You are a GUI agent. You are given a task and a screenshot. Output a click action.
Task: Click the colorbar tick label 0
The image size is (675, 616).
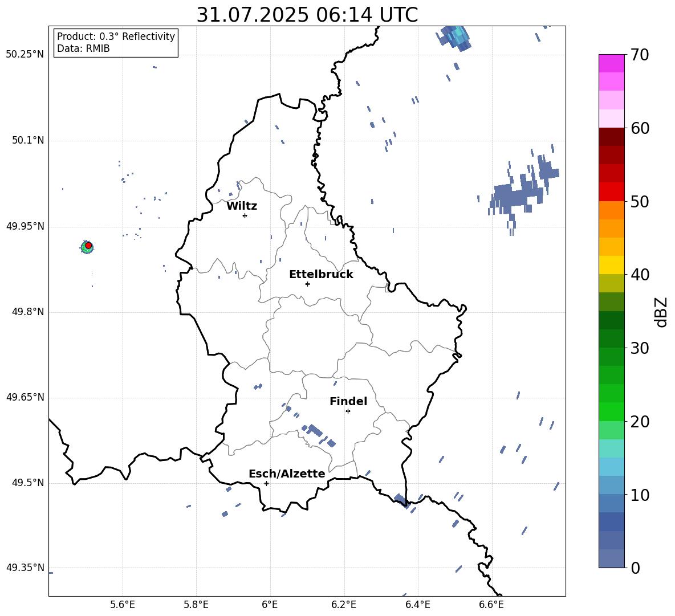(635, 568)
